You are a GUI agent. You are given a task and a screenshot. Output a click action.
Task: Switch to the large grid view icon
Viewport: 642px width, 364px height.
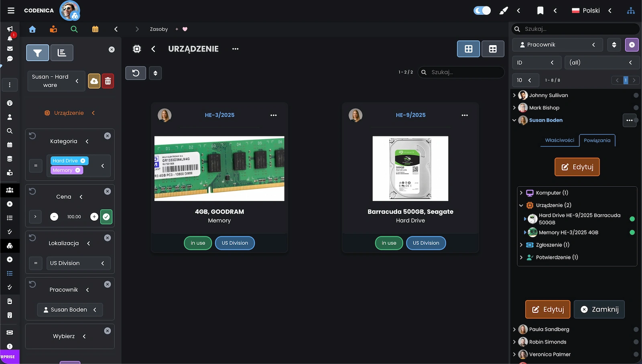468,49
